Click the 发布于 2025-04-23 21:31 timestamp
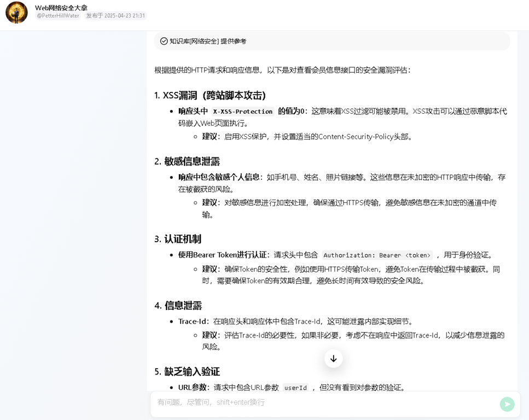The height and width of the screenshot is (420, 529). coord(115,15)
